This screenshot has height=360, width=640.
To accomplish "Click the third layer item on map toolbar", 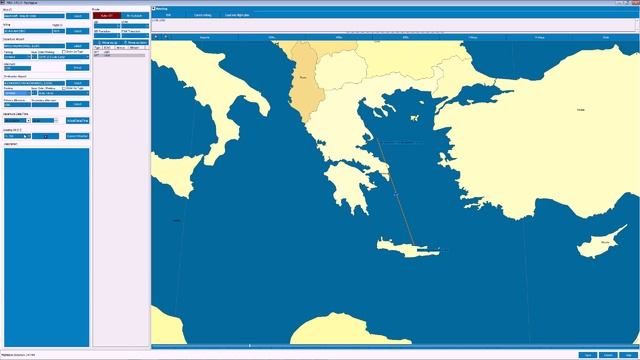I will click(x=339, y=37).
